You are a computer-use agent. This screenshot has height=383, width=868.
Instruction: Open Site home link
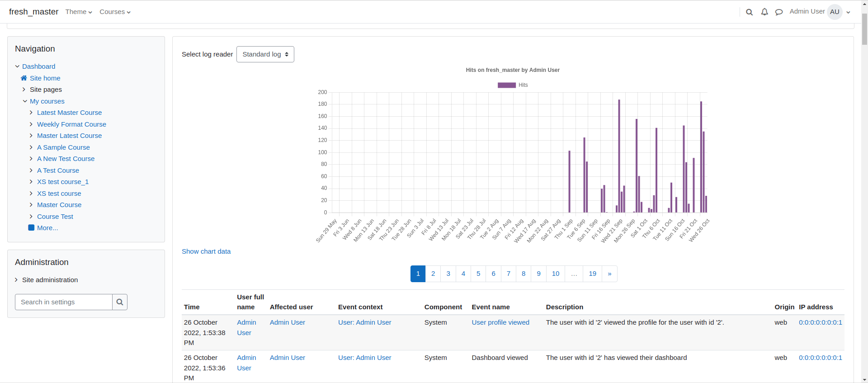click(x=45, y=78)
